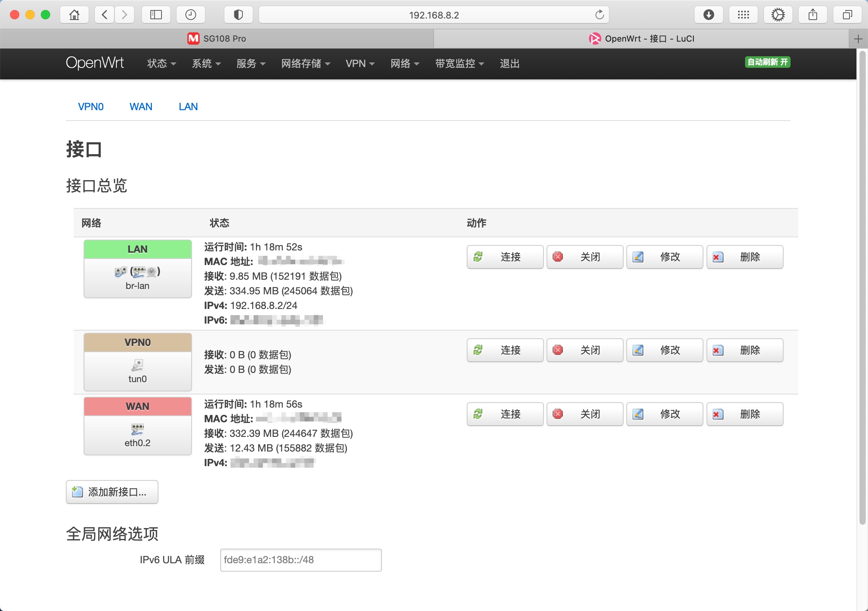The height and width of the screenshot is (611, 868).
Task: Click inside the IPv6 ULA 前缀 input field
Action: click(x=300, y=560)
